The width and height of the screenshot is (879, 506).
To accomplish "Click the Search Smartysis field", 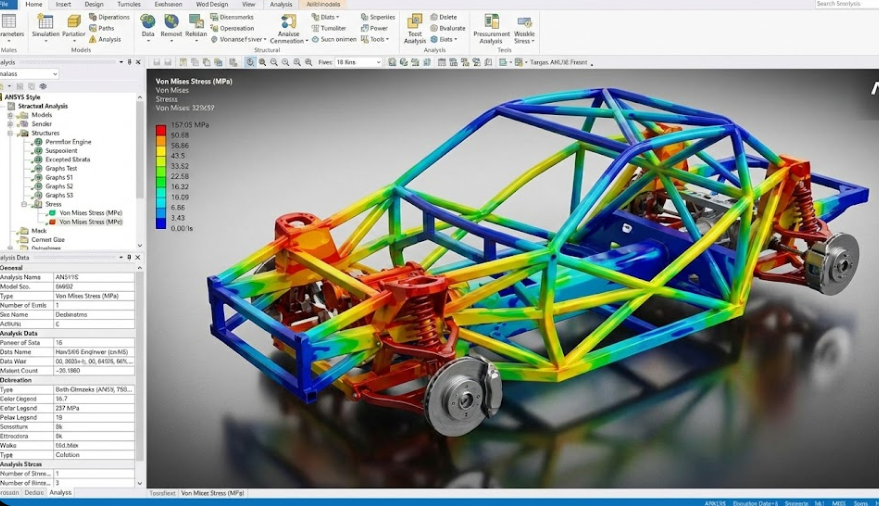I will [x=845, y=4].
